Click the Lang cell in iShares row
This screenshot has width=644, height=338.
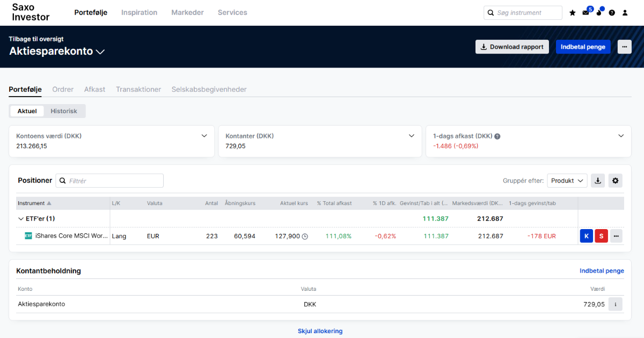[x=119, y=236]
